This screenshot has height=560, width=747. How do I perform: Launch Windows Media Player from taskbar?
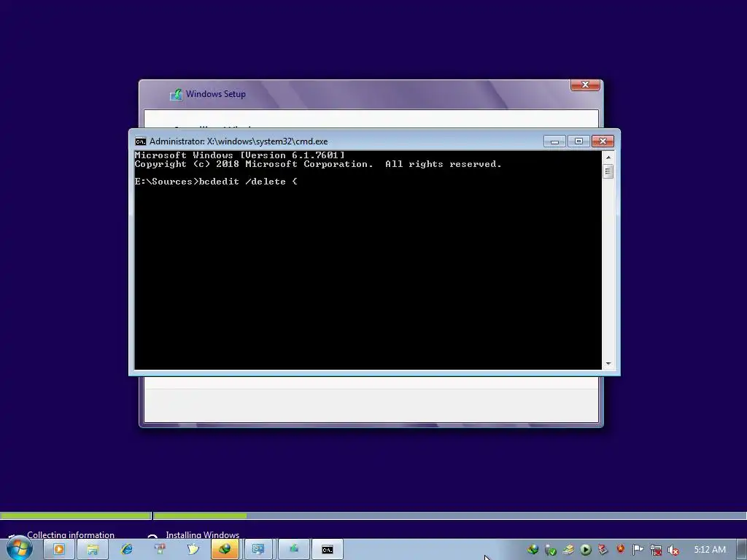coord(58,550)
